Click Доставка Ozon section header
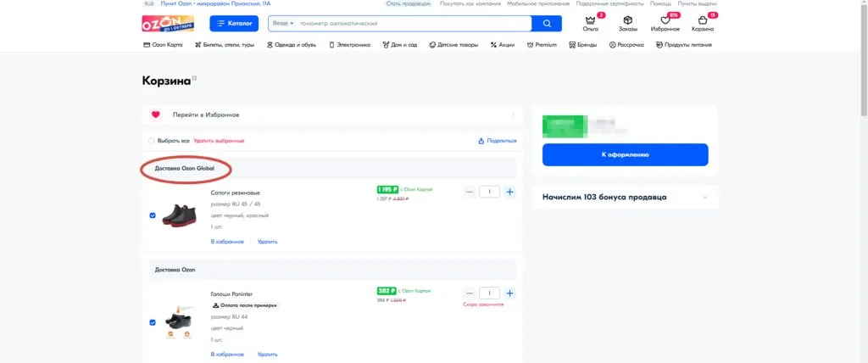 pos(175,270)
